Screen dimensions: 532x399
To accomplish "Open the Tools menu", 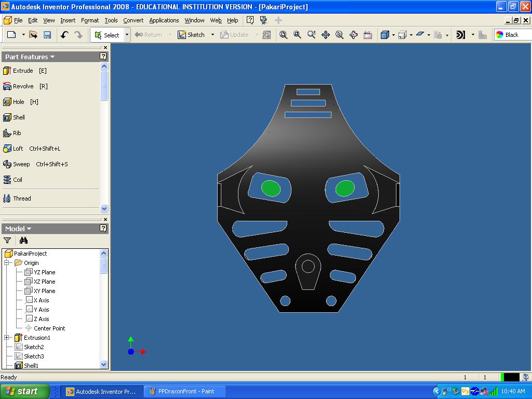I will [x=111, y=20].
